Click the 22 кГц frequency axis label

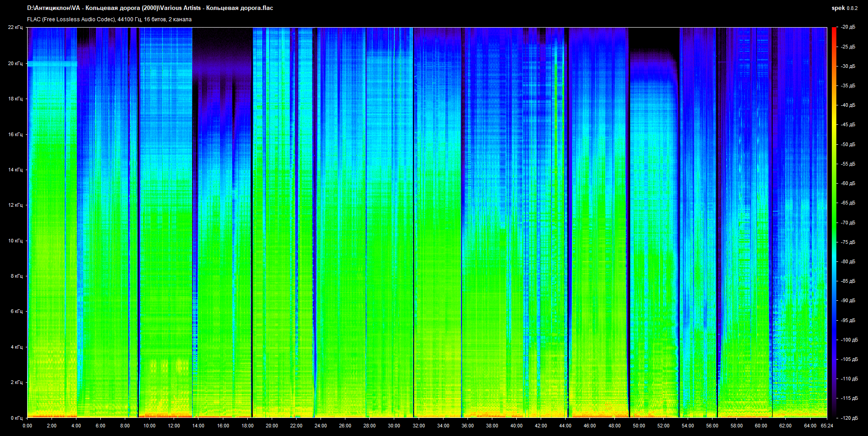[x=15, y=28]
